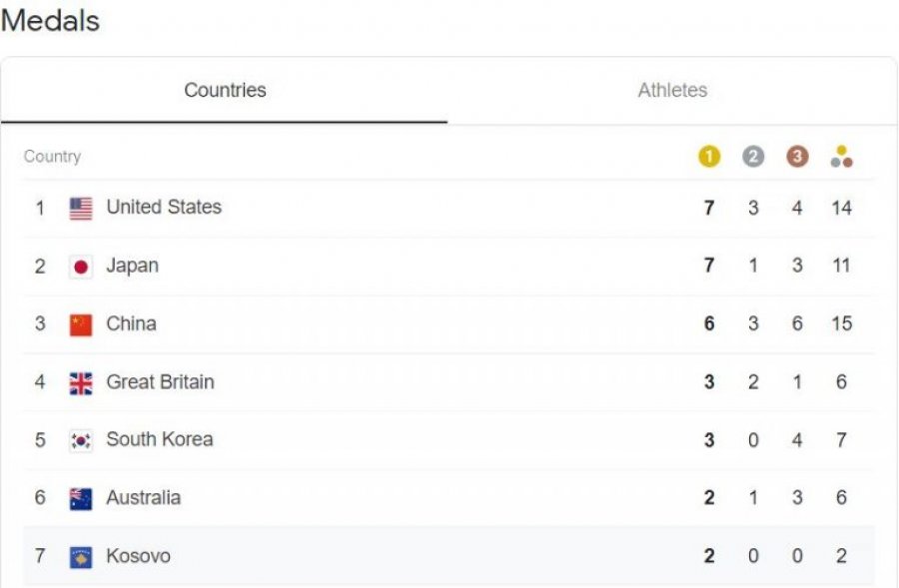
Task: Select the China row name
Action: [131, 323]
